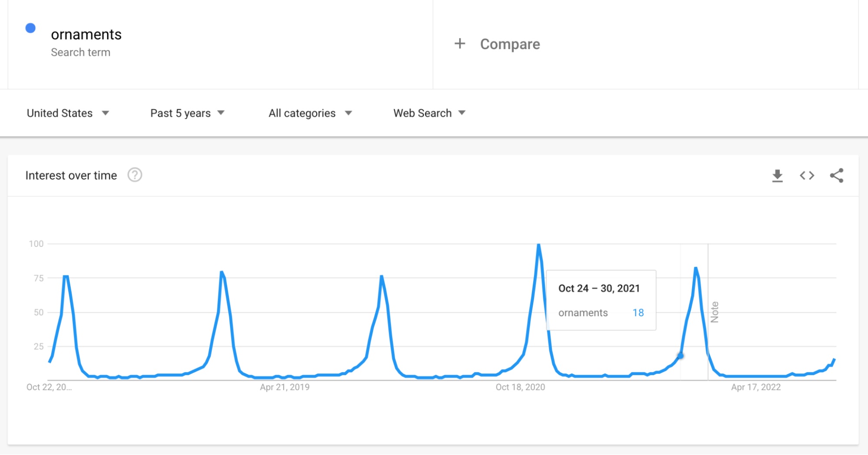Share the interest over time chart

(836, 176)
